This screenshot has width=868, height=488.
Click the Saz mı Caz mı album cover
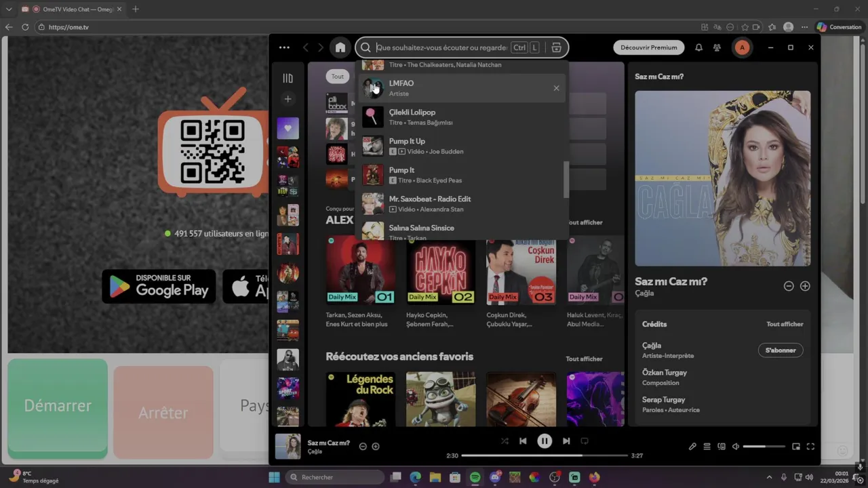click(x=722, y=178)
